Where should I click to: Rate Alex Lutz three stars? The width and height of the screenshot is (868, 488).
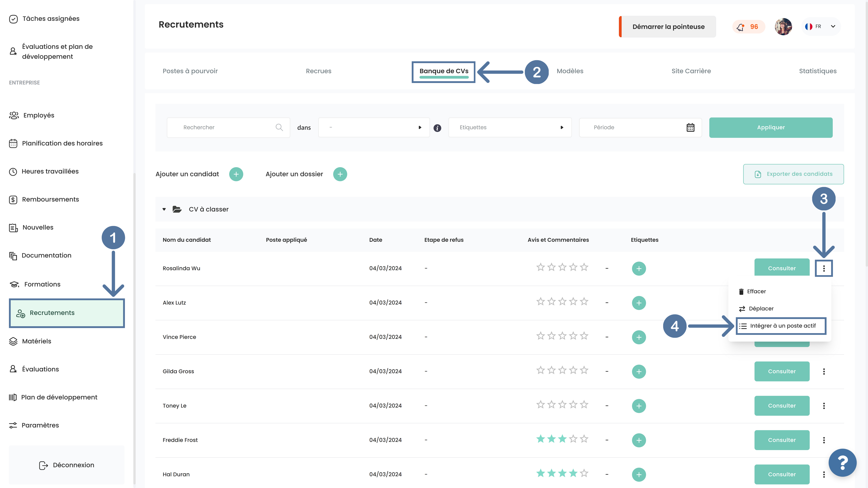(x=562, y=302)
